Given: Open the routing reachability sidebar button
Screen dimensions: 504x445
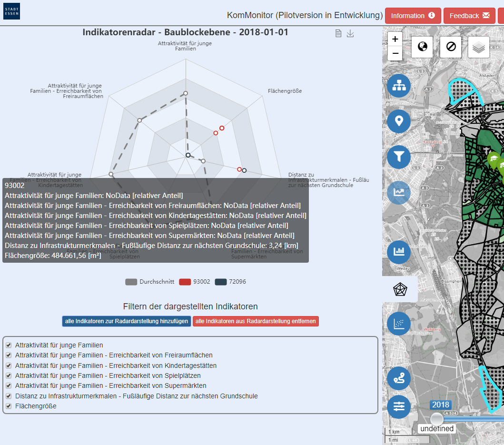Looking at the screenshot, I should click(398, 378).
